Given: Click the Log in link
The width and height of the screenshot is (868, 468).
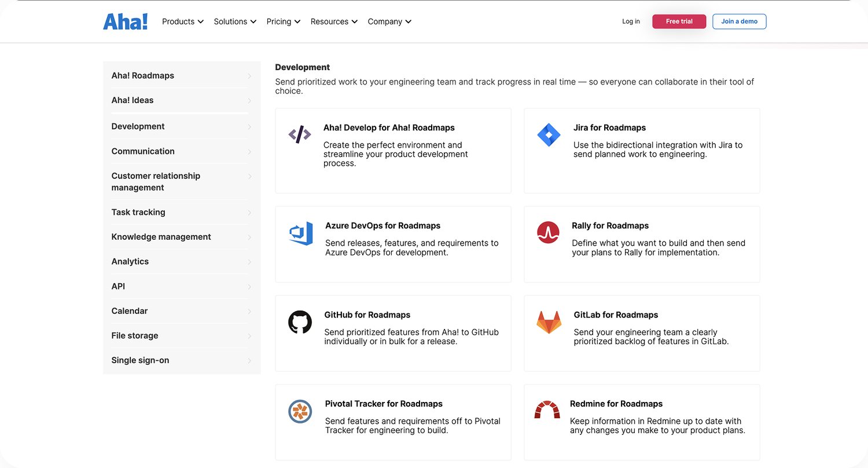Looking at the screenshot, I should point(631,21).
